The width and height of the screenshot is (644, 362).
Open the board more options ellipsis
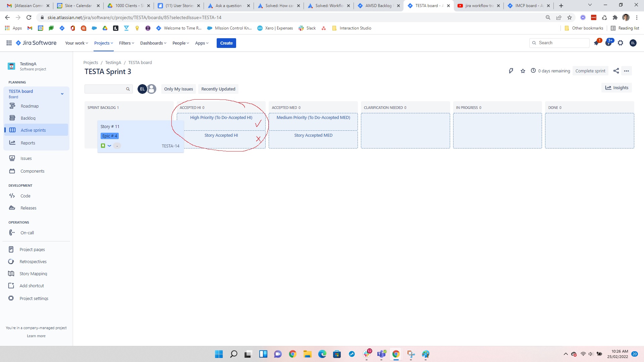click(627, 71)
